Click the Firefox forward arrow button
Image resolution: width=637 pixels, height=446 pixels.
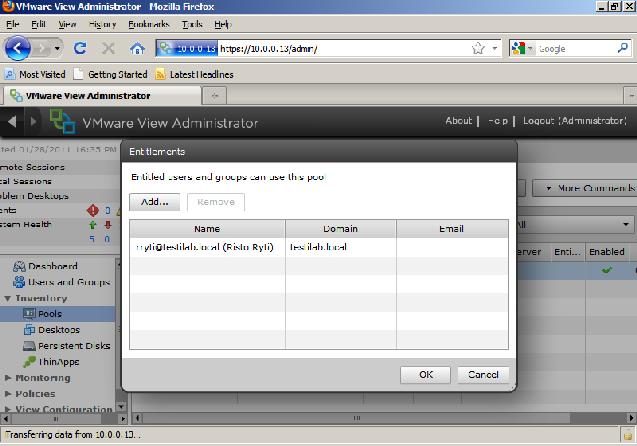click(41, 49)
